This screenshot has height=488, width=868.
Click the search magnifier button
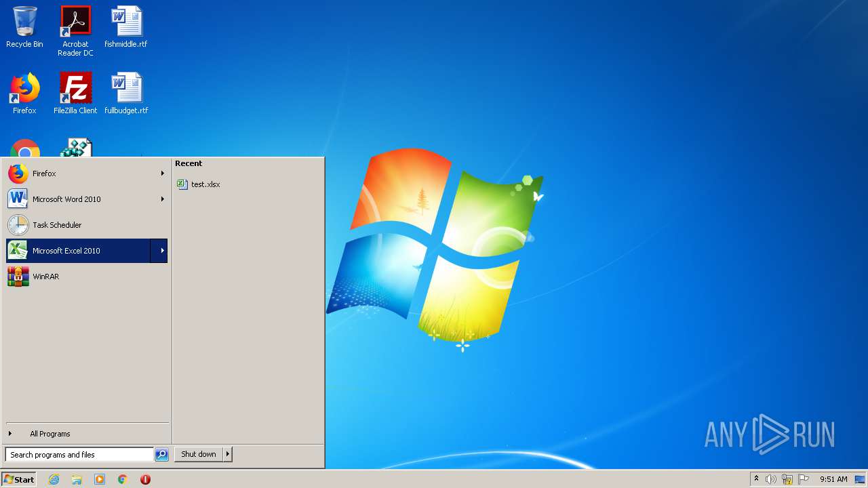point(161,455)
